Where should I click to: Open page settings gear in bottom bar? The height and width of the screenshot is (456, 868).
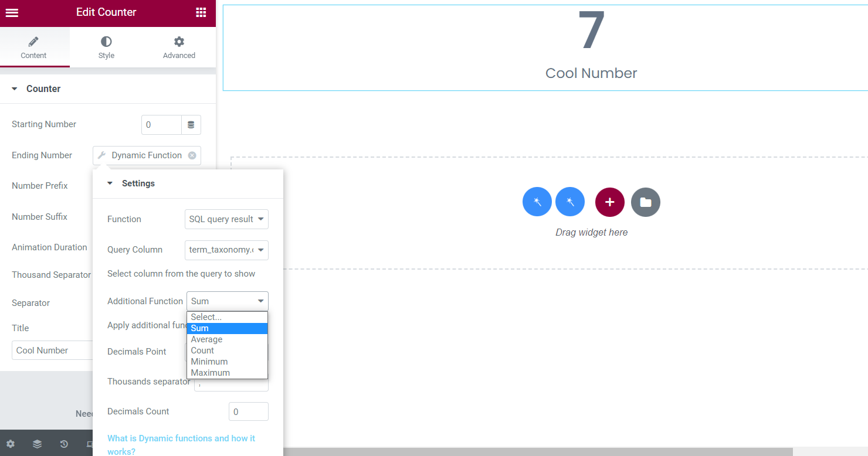click(x=11, y=444)
